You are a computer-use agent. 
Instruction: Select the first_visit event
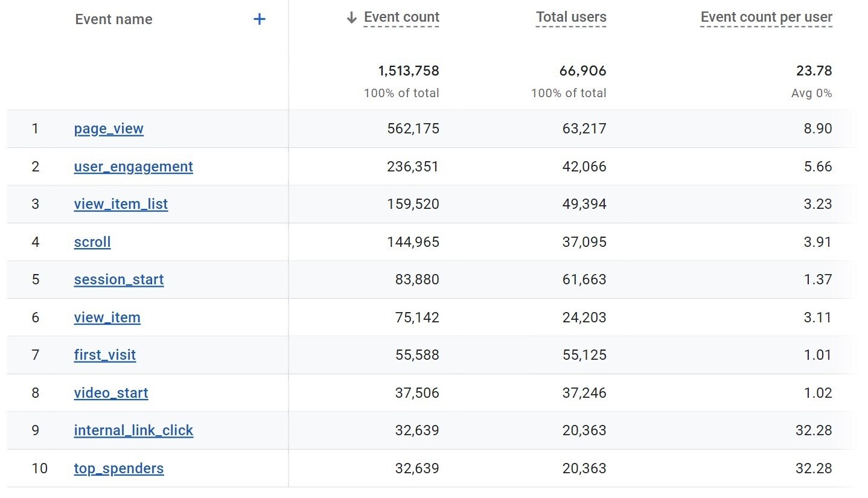point(104,355)
